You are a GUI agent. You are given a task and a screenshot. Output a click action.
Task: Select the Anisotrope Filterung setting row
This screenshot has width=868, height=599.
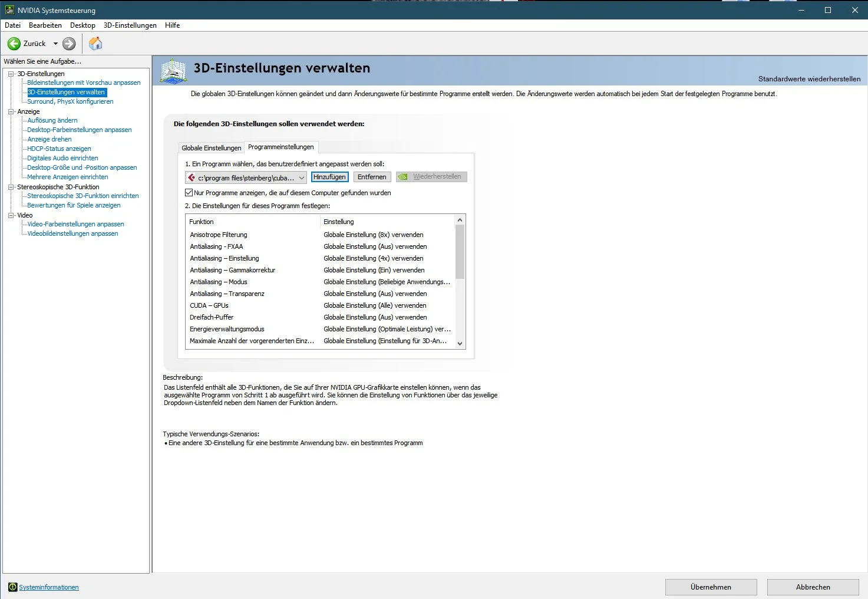coord(321,235)
